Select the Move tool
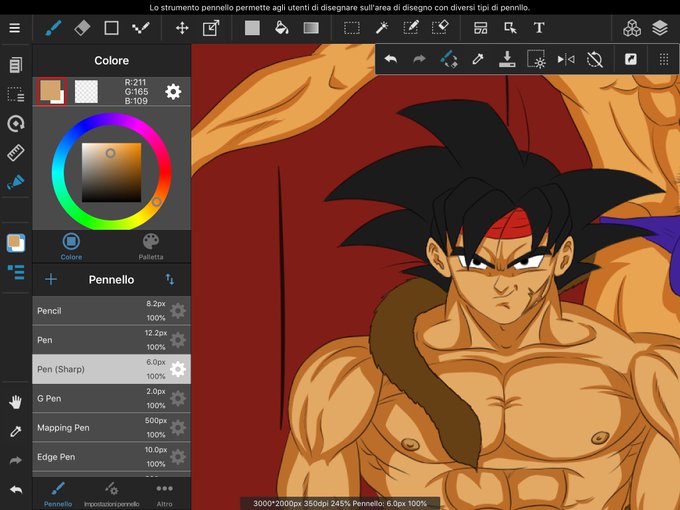Screen dimensions: 680x510 click(182, 28)
